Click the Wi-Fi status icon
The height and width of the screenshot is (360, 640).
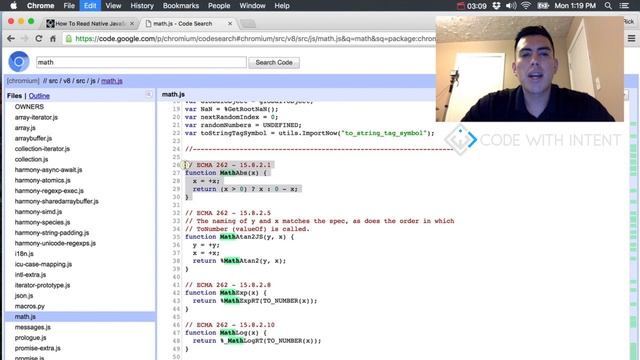(526, 6)
